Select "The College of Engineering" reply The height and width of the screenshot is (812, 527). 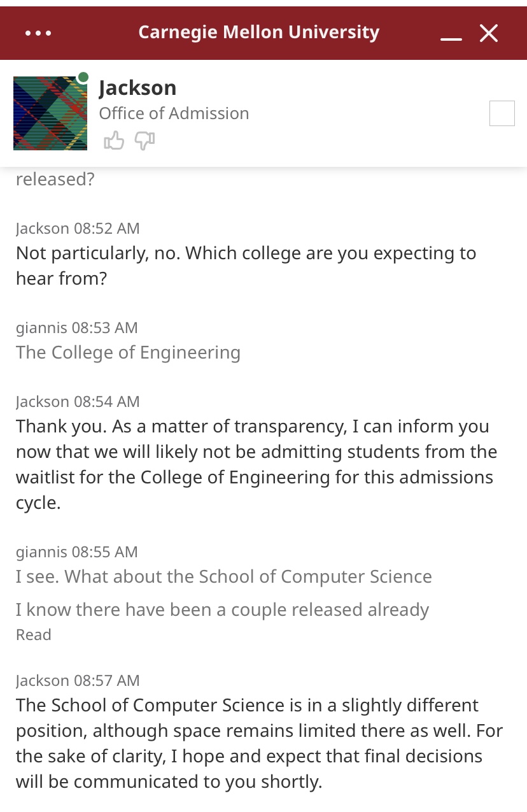(x=128, y=352)
